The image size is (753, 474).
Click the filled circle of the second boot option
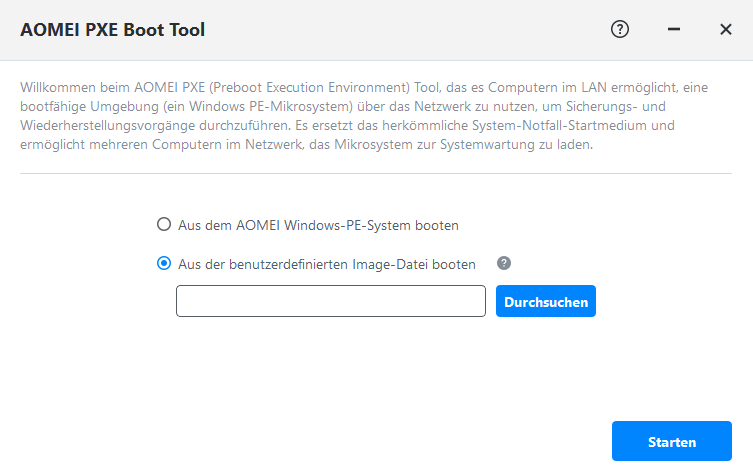164,264
